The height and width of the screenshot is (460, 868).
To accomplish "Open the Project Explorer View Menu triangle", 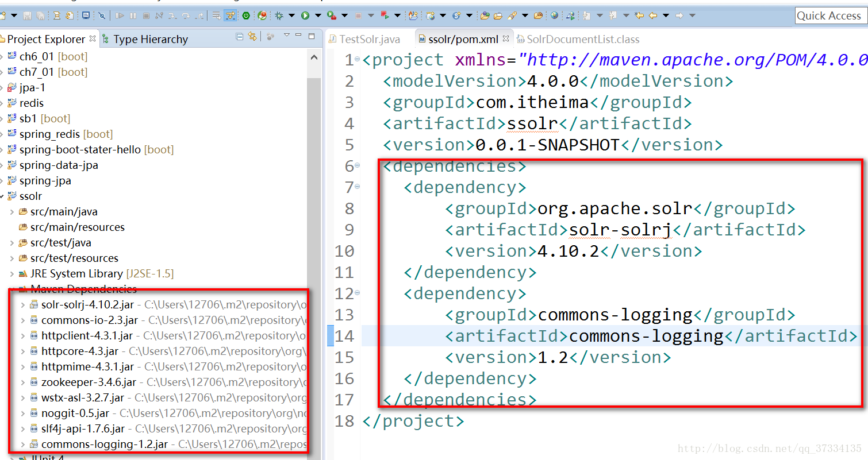I will click(x=287, y=34).
